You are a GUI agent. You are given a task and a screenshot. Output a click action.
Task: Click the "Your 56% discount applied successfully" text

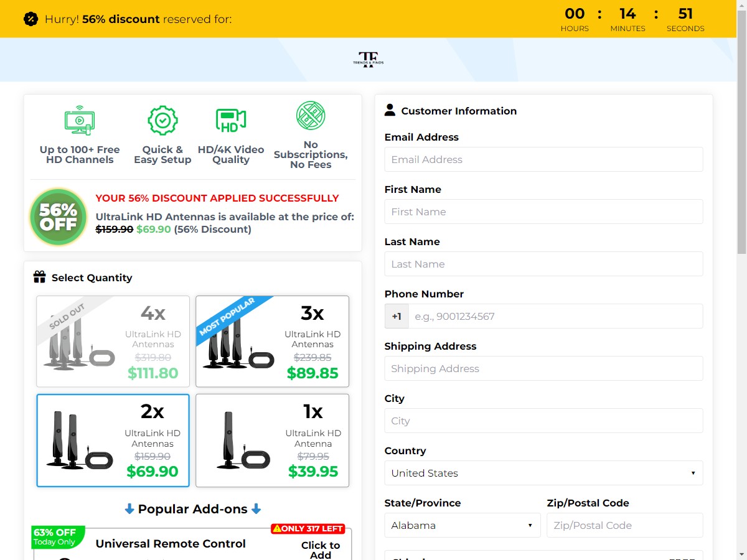217,198
